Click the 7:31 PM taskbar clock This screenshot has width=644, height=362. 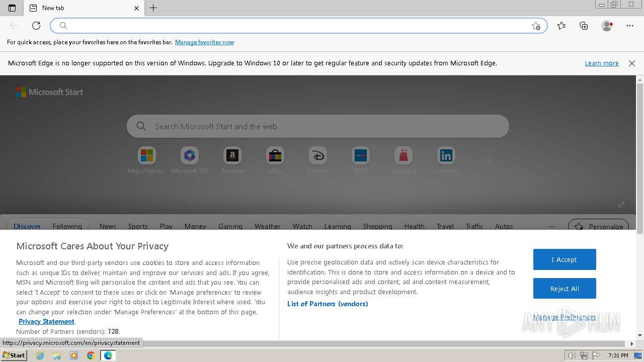click(x=618, y=355)
